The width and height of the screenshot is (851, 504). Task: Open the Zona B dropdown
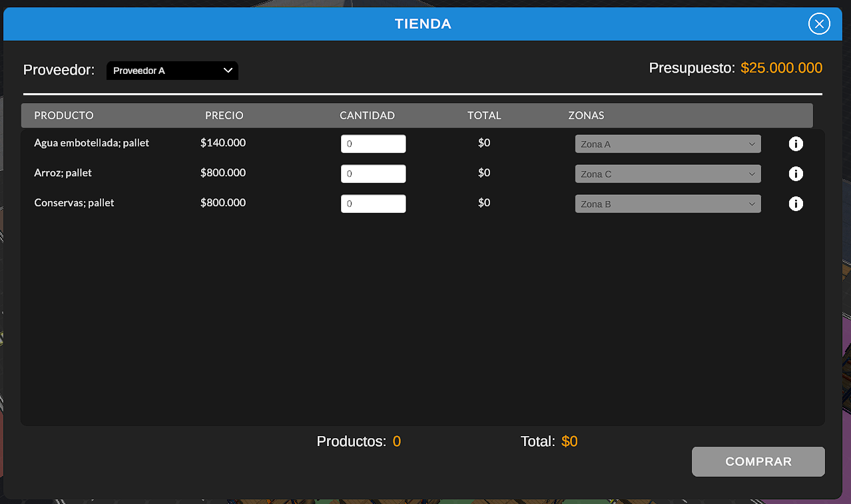point(668,204)
